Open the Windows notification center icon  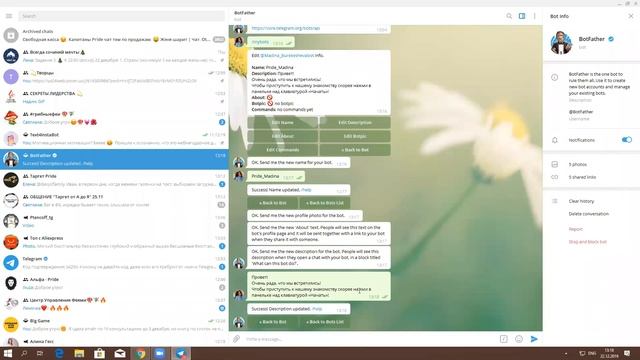coord(627,353)
